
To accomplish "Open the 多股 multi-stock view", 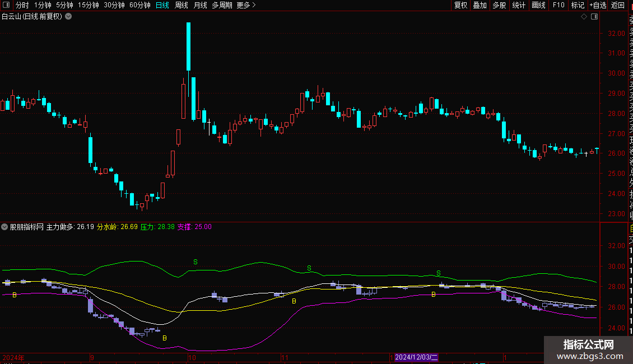I will (499, 5).
